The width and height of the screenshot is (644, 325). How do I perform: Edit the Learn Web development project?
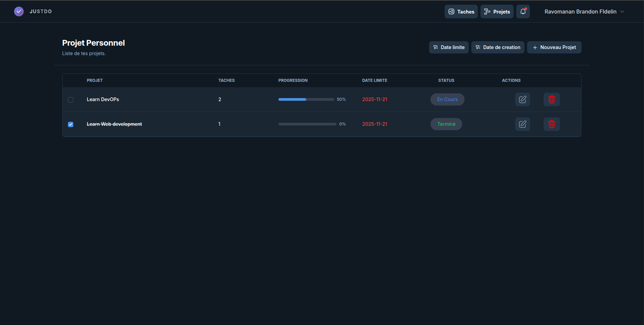click(522, 124)
